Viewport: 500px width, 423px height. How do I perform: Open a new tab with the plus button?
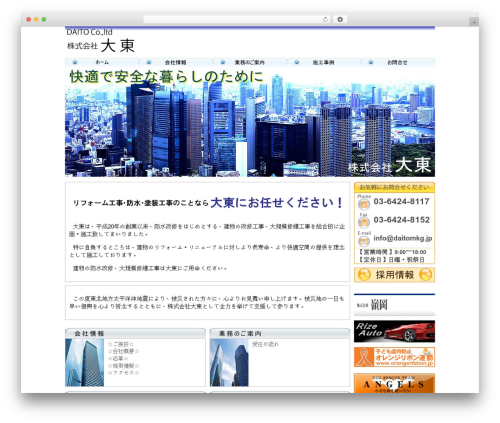click(x=474, y=22)
